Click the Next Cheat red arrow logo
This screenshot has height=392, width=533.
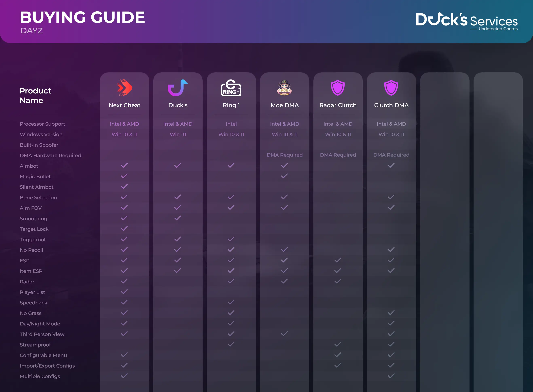click(125, 88)
